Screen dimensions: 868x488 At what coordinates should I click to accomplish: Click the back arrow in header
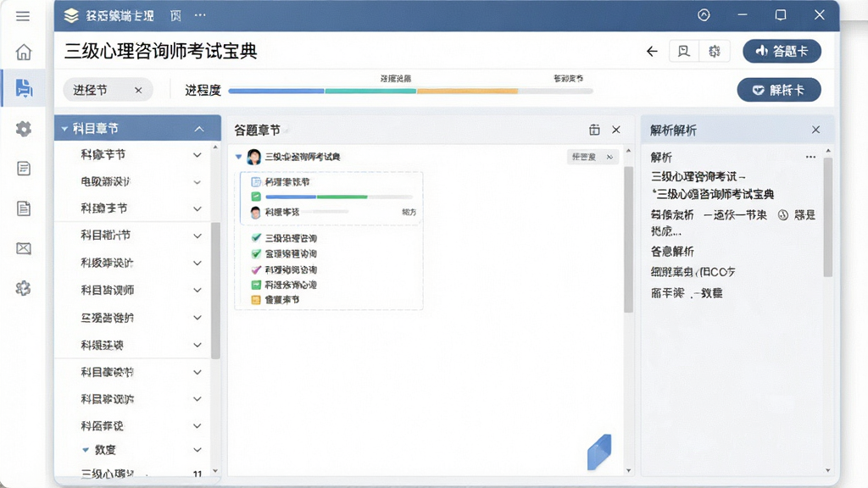[652, 52]
